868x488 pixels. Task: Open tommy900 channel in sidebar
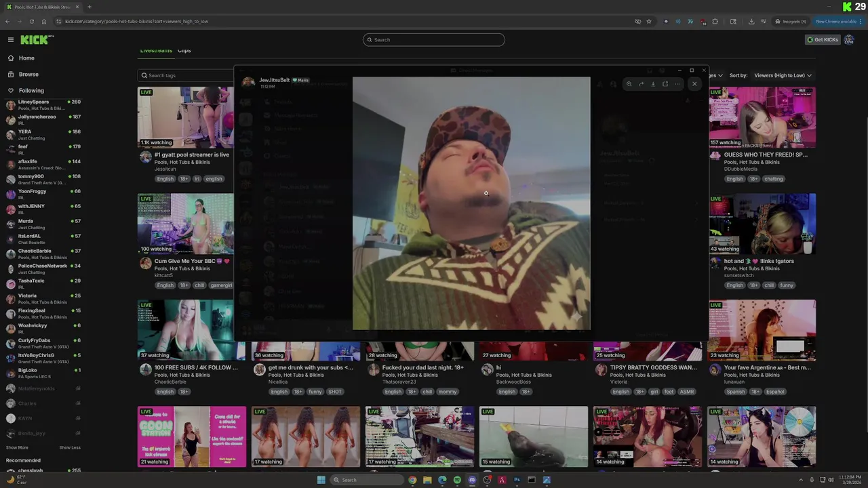pyautogui.click(x=43, y=180)
